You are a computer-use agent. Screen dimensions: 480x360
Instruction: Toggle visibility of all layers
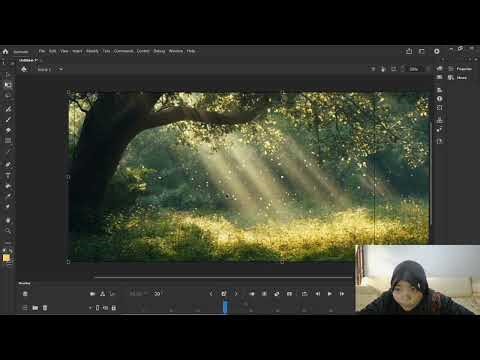coord(105,308)
